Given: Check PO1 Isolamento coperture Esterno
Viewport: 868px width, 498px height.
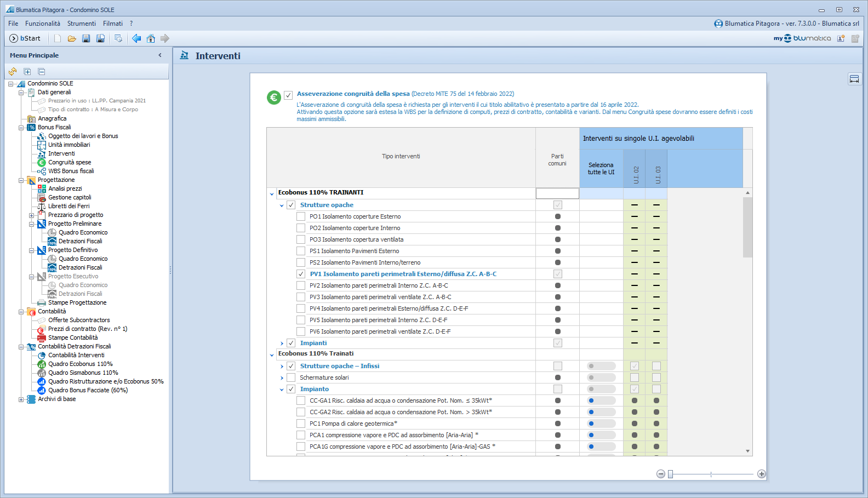Looking at the screenshot, I should [x=301, y=216].
